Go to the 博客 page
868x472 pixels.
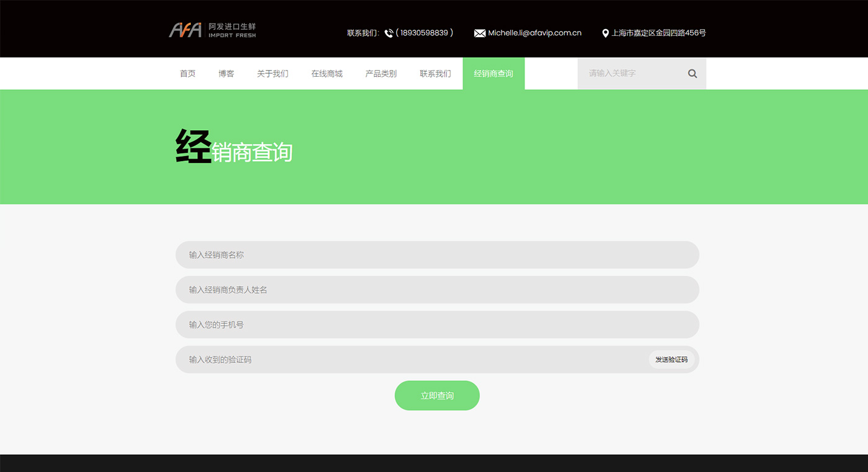(x=226, y=74)
